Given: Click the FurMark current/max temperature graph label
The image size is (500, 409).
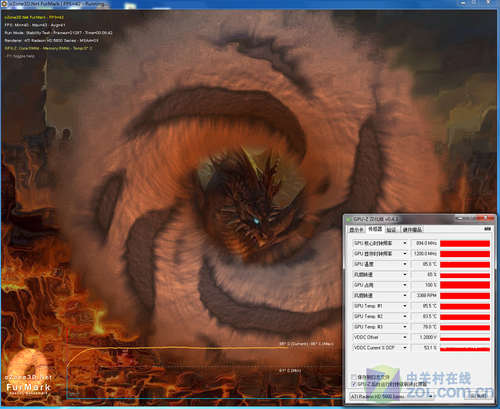Looking at the screenshot, I should (306, 344).
